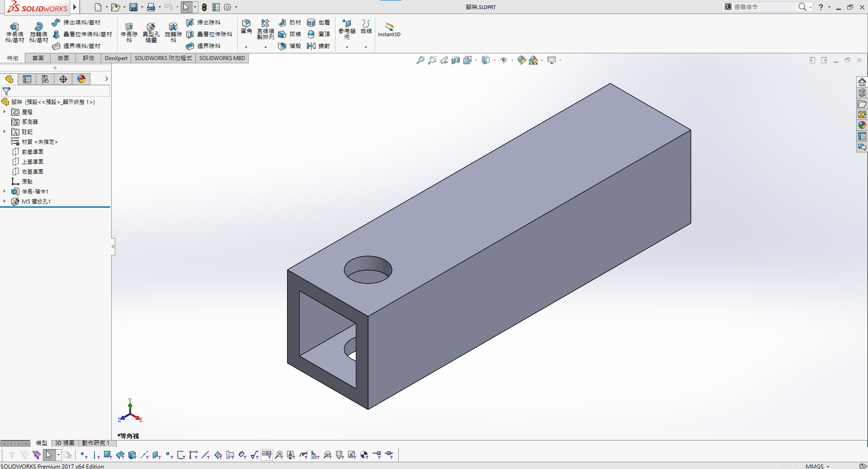Screen dimensions: 868x469
Task: Toggle Instant3D mode
Action: coord(389,29)
